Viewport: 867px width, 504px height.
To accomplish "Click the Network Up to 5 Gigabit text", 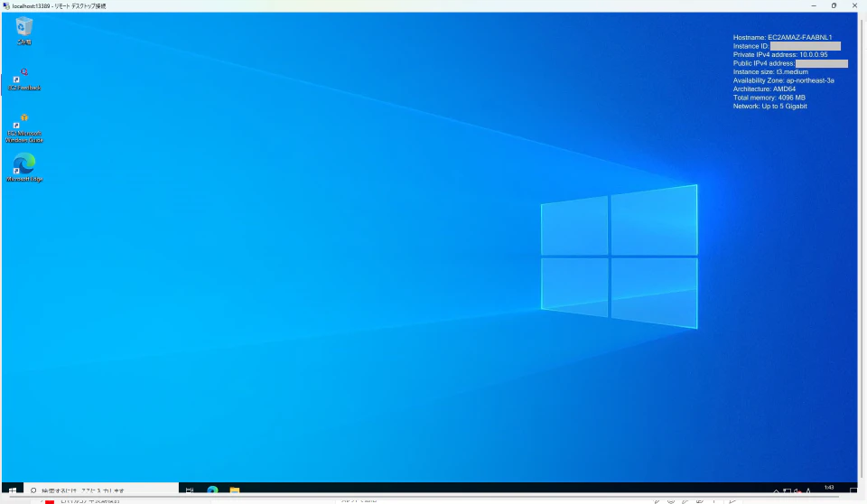I will [x=769, y=107].
